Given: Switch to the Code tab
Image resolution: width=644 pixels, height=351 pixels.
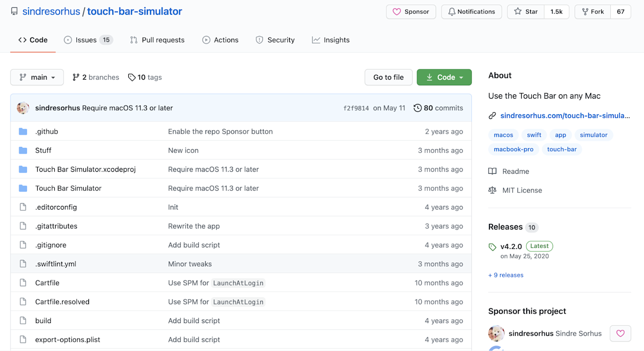Looking at the screenshot, I should [x=33, y=40].
